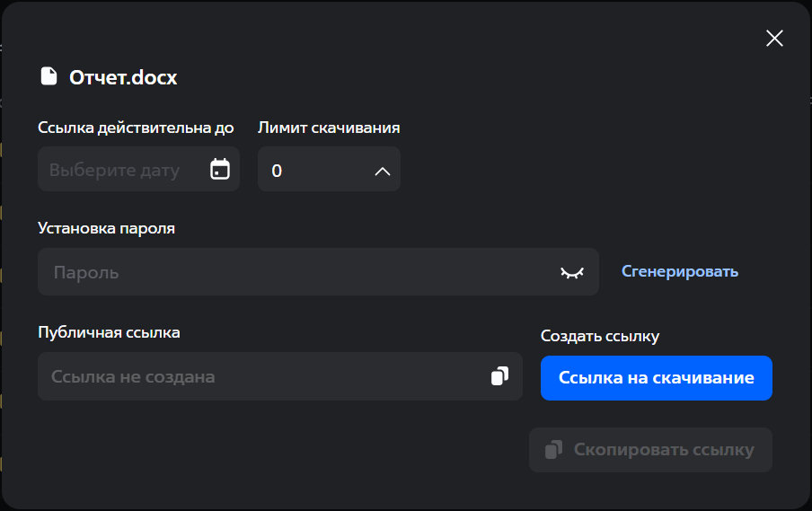Click the Установка пароля label

click(x=106, y=228)
